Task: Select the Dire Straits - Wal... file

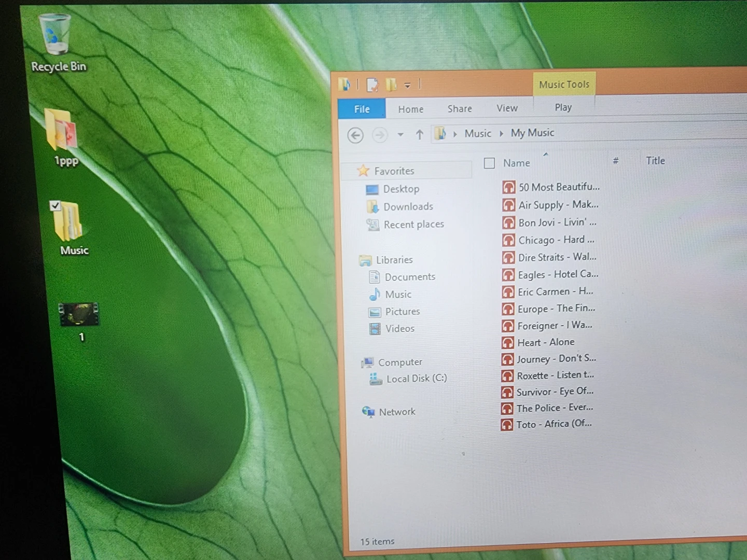Action: point(549,257)
